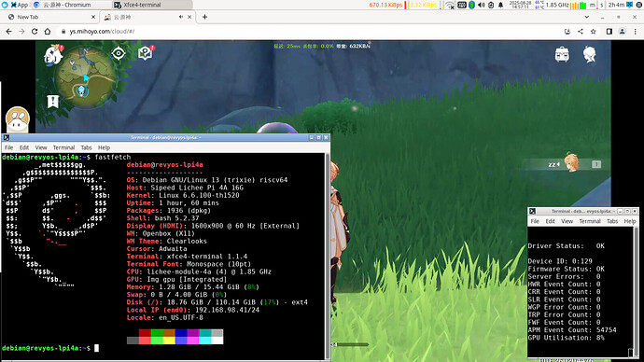Install the web app from address bar icon
644x362 pixels.
pyautogui.click(x=567, y=31)
